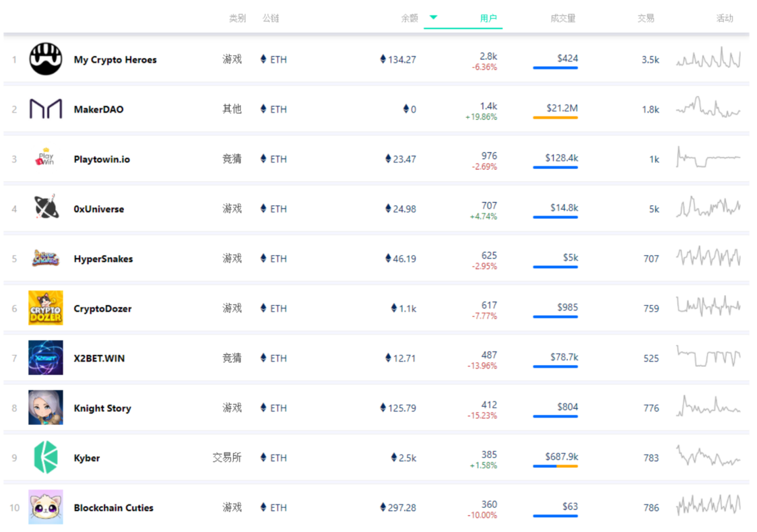
Task: Click the activity sparkline for X2BET.WIN
Action: (x=709, y=357)
